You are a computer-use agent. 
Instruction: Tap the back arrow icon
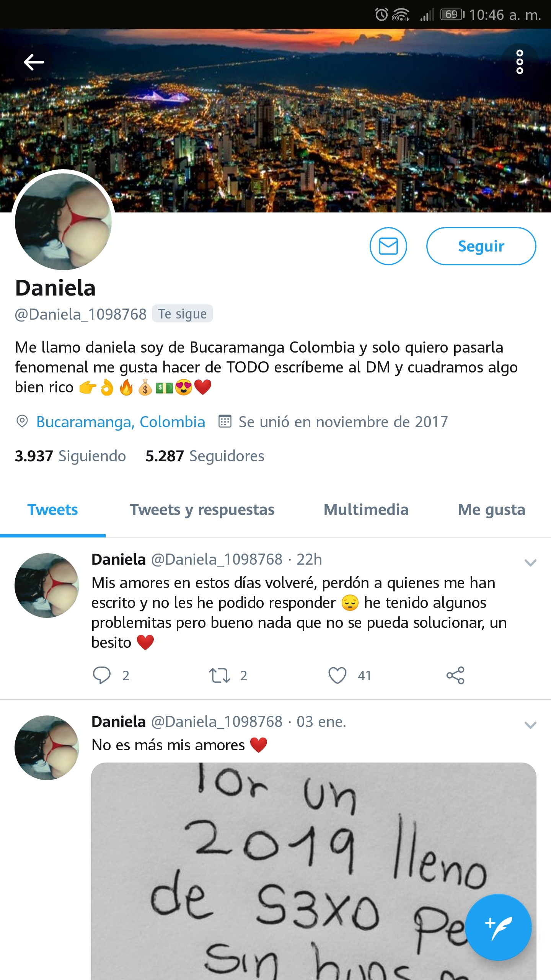pyautogui.click(x=34, y=62)
